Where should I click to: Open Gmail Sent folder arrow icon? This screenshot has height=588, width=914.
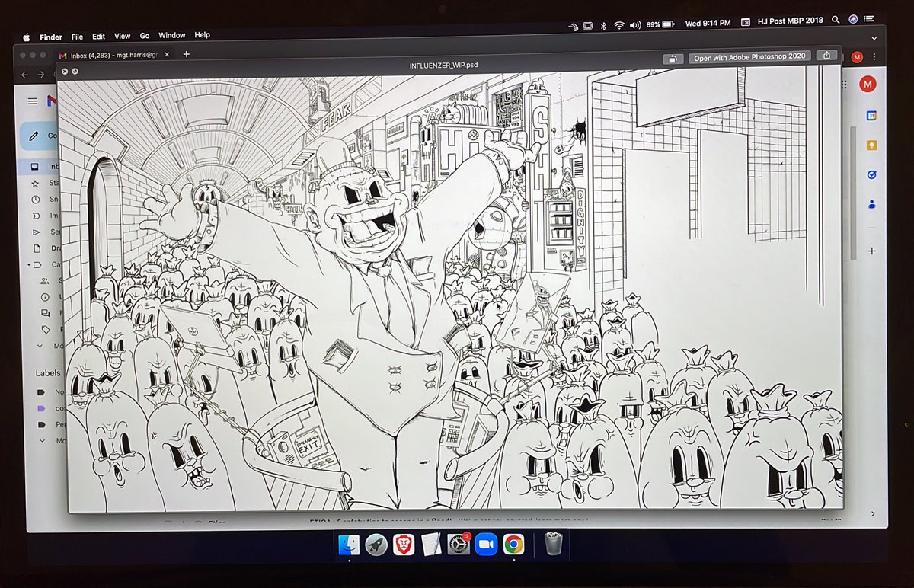[x=35, y=232]
